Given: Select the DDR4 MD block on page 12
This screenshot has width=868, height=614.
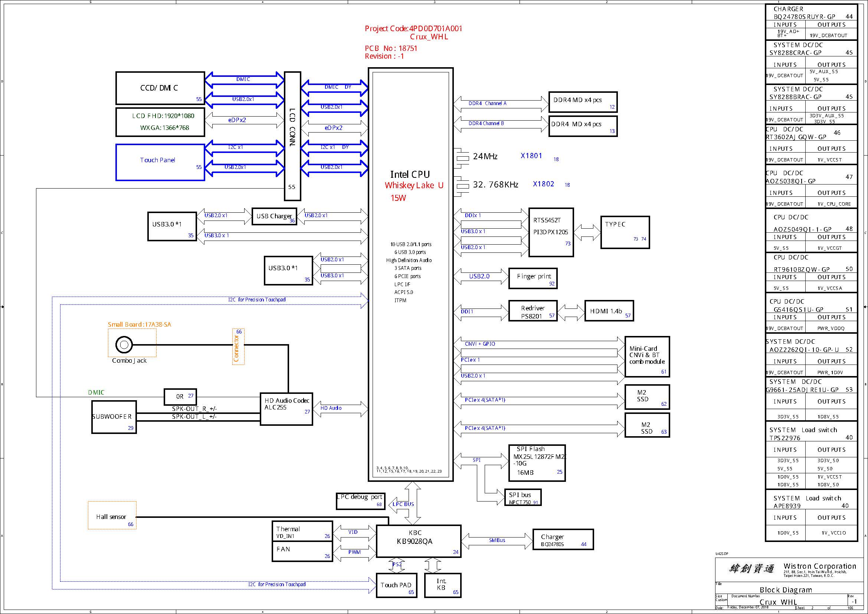Looking at the screenshot, I should (x=583, y=102).
